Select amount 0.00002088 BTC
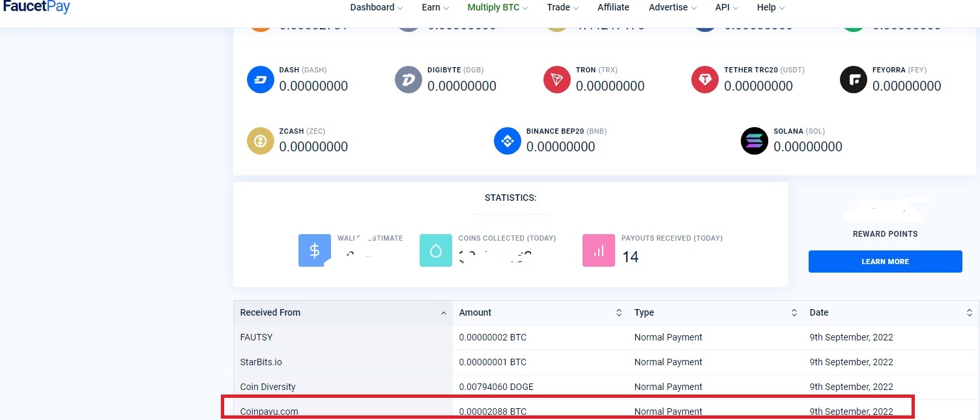 493,412
